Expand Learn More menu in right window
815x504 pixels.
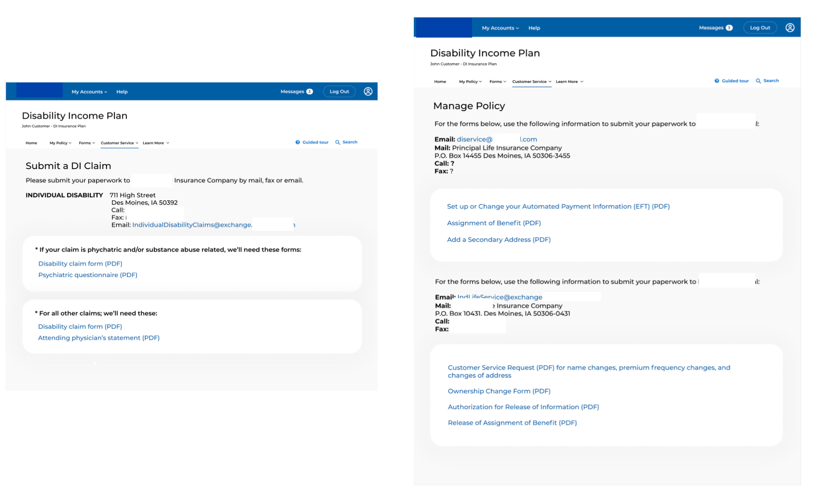point(570,82)
